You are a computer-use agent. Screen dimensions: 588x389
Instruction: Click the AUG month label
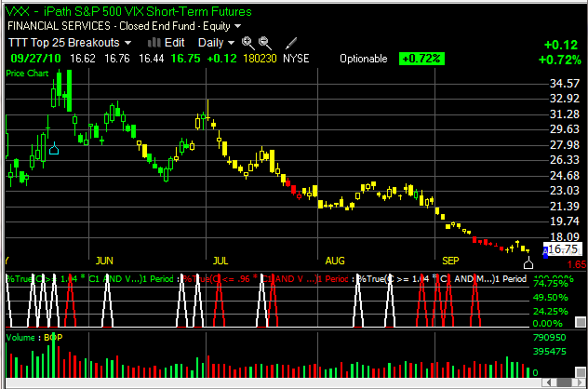point(335,261)
